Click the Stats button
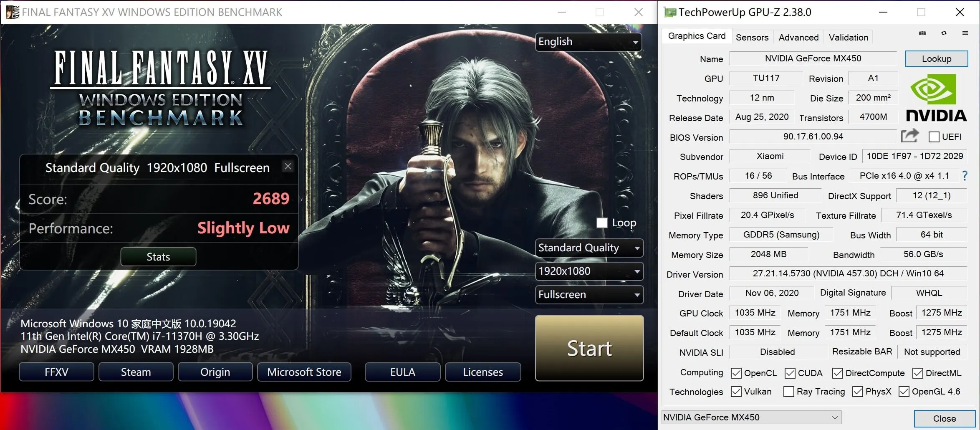 tap(158, 257)
